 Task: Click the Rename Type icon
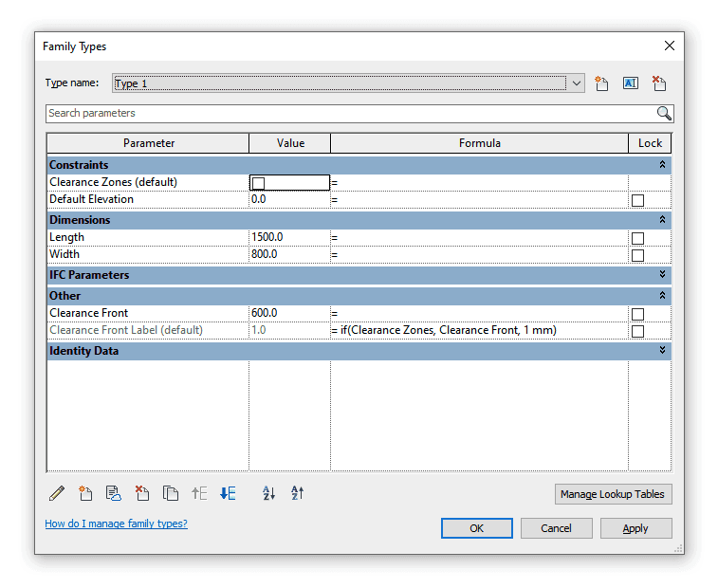pos(631,83)
